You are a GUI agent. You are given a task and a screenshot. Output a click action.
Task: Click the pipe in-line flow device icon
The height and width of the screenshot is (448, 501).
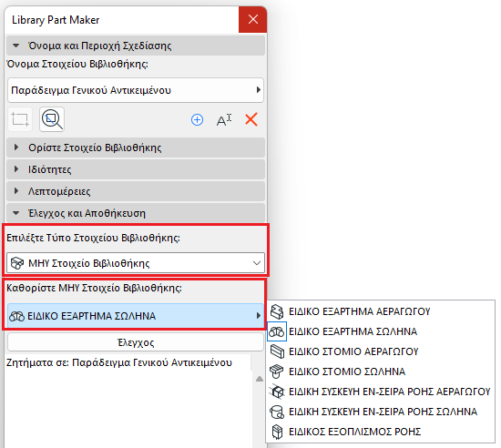click(277, 412)
